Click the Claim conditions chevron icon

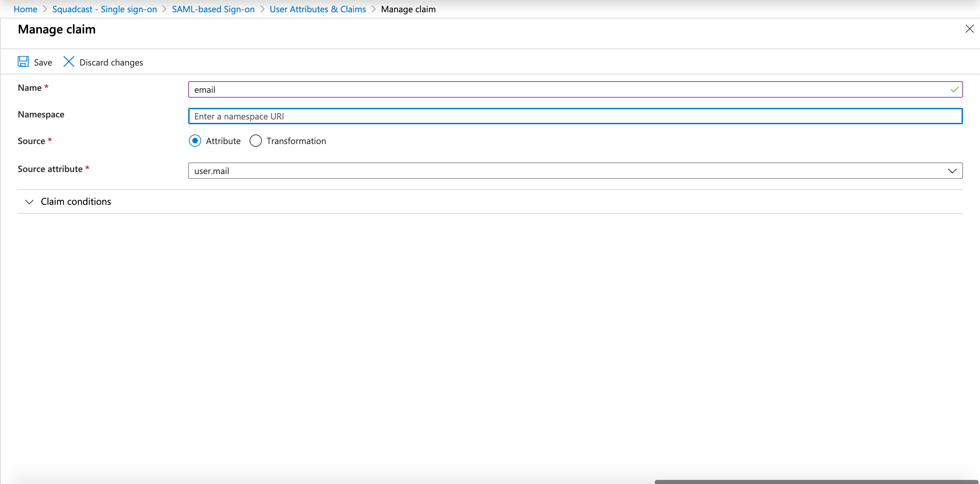[x=29, y=202]
